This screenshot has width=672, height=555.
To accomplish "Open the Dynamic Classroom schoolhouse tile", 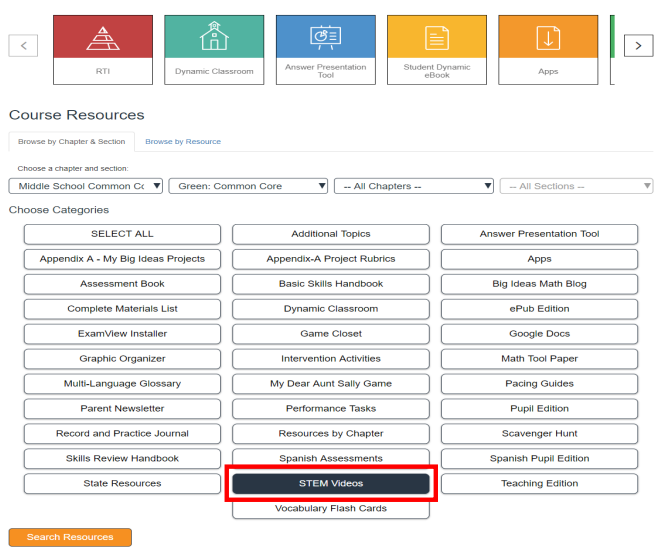I will [214, 50].
